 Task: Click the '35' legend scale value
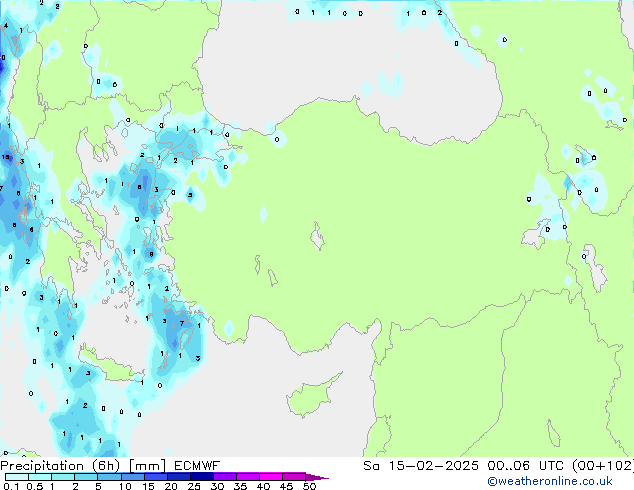click(x=241, y=486)
